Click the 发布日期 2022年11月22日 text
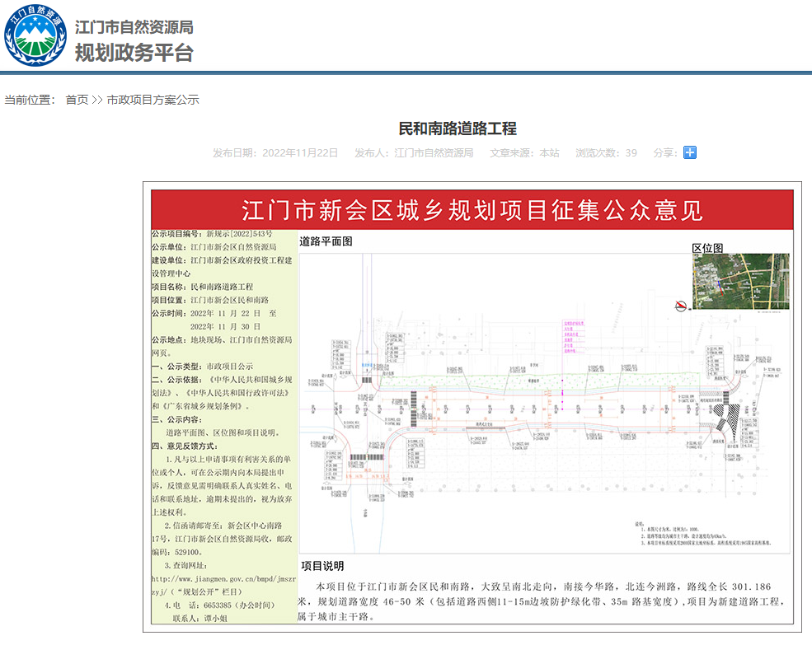812x645 pixels. click(x=275, y=152)
